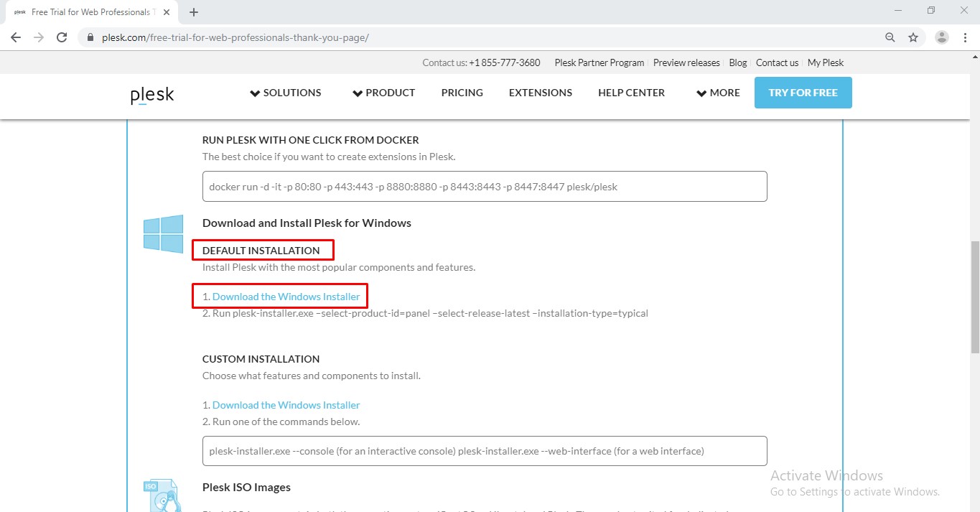This screenshot has height=512, width=980.
Task: Open the PRICING page
Action: coord(462,93)
